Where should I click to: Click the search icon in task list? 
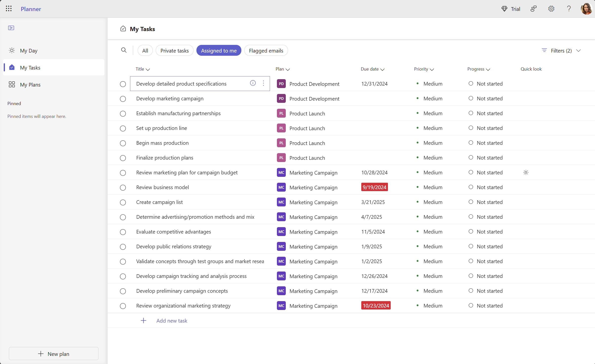pos(123,50)
